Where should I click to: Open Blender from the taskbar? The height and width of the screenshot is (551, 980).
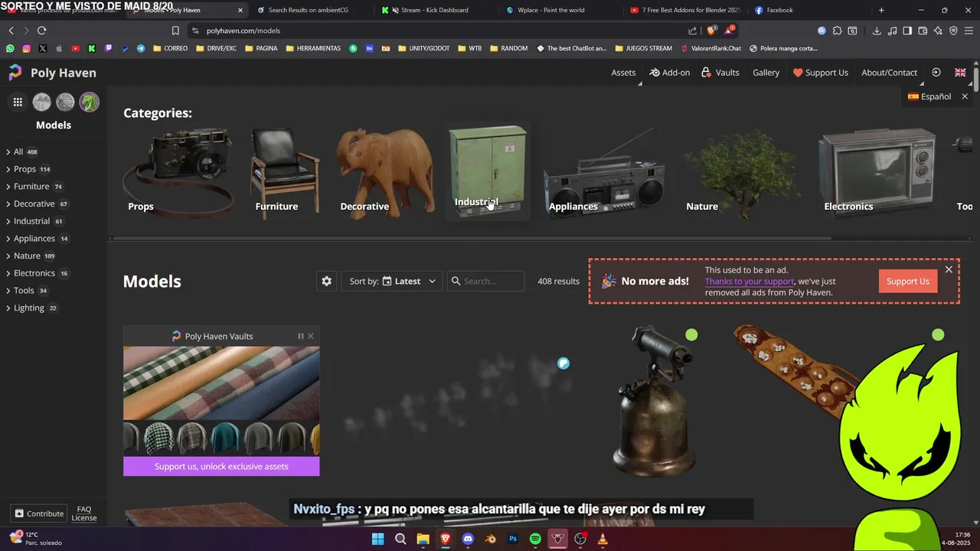click(491, 539)
